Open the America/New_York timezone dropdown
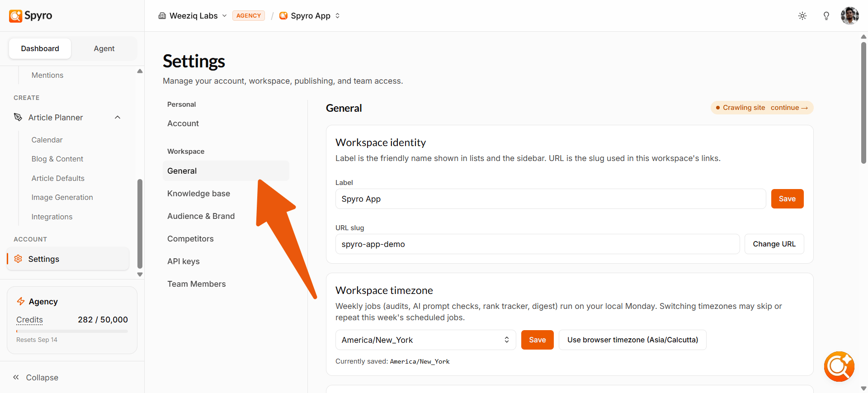The width and height of the screenshot is (868, 393). (x=425, y=340)
